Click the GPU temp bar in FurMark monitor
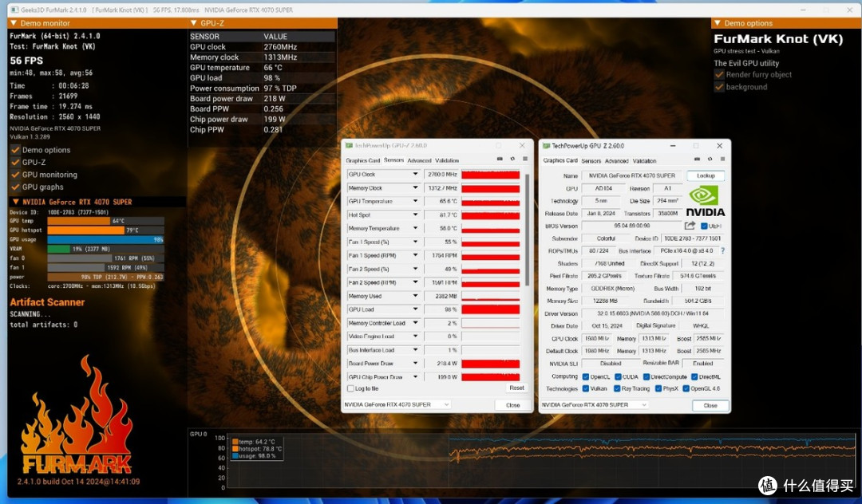Image resolution: width=862 pixels, height=504 pixels. 105,221
